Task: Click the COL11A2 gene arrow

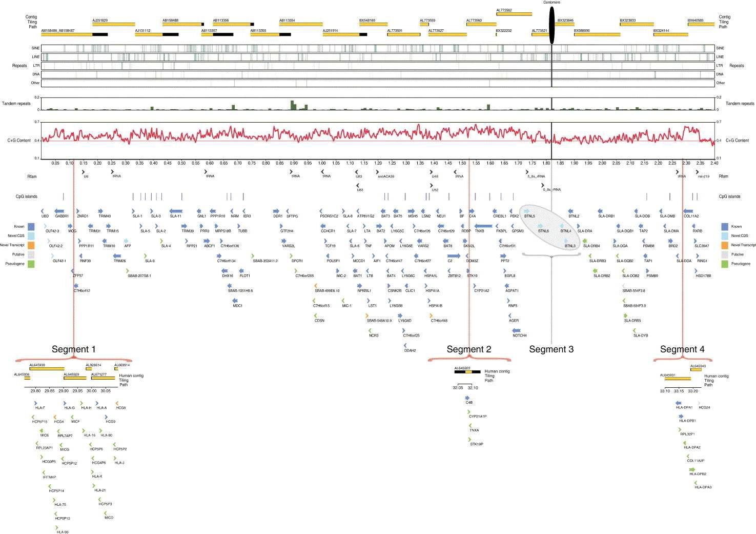Action: (688, 211)
